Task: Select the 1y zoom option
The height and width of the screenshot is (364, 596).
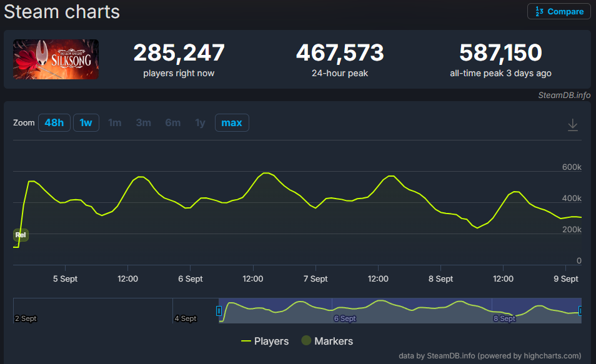Action: [200, 123]
